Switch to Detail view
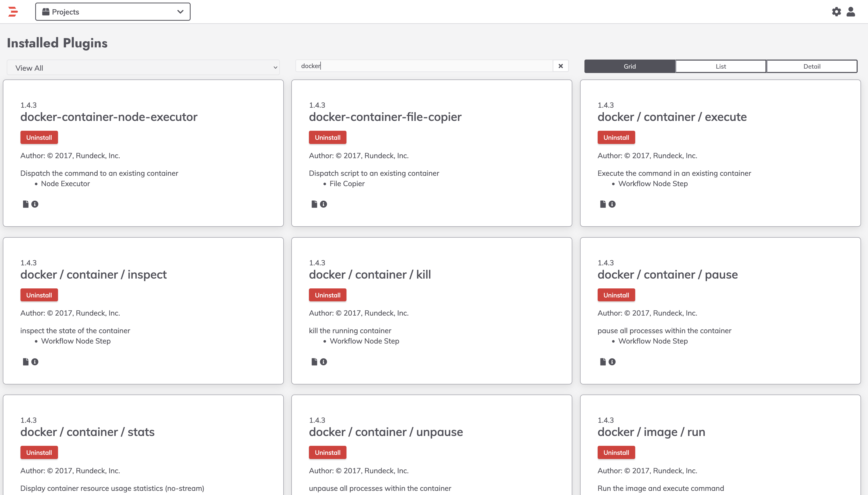The width and height of the screenshot is (868, 495). (x=812, y=66)
